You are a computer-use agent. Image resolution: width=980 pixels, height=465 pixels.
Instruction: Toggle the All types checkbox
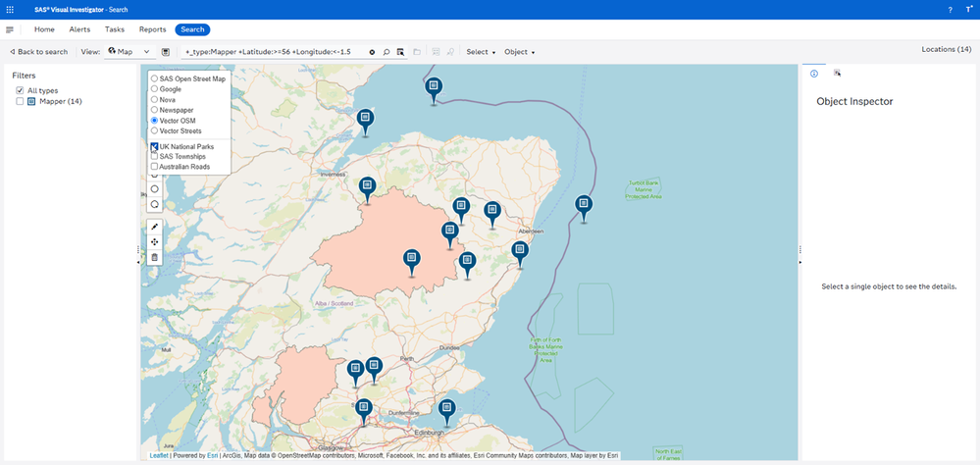tap(20, 90)
